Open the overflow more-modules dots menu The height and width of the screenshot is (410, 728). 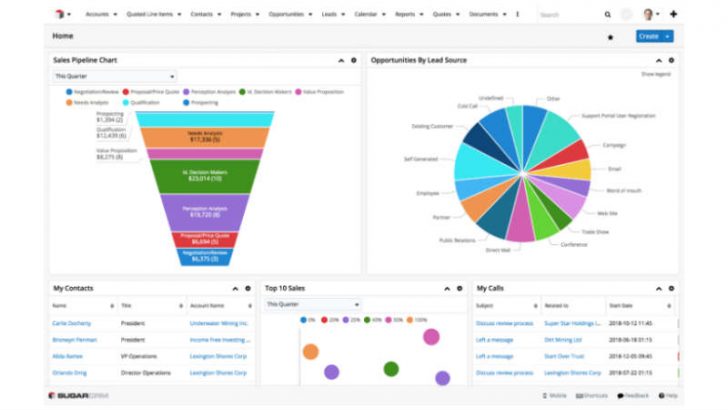click(517, 14)
